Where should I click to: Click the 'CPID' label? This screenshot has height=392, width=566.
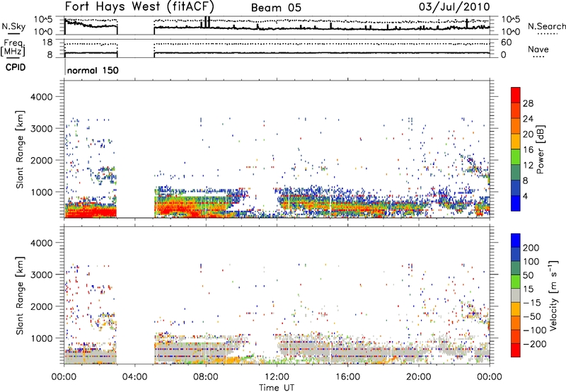tap(16, 67)
